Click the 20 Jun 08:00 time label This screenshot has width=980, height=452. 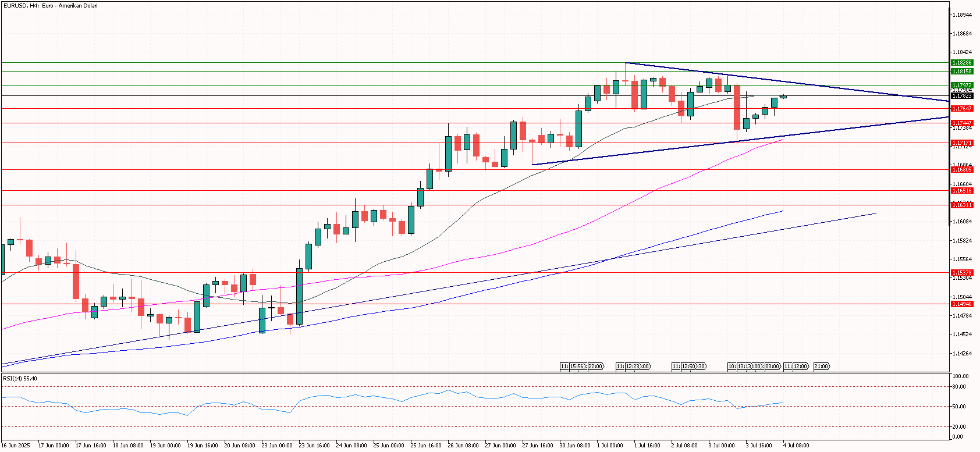240,446
